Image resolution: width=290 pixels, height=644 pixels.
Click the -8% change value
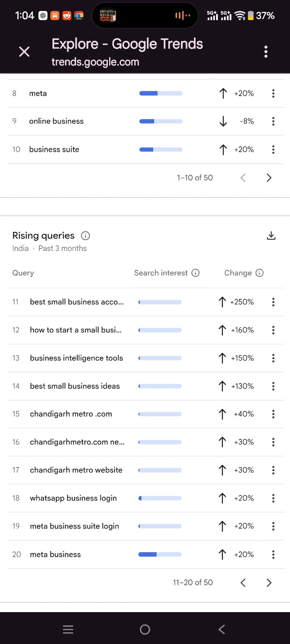(247, 121)
